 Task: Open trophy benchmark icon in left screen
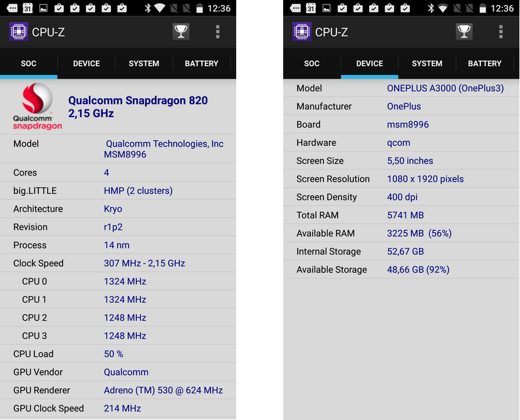tap(181, 32)
